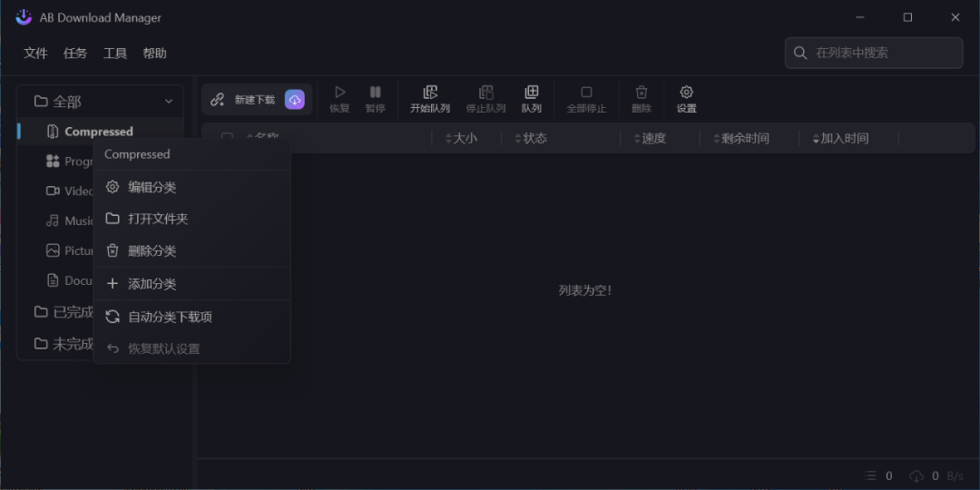Open the 帮助 menu
This screenshot has height=490, width=980.
coord(154,54)
